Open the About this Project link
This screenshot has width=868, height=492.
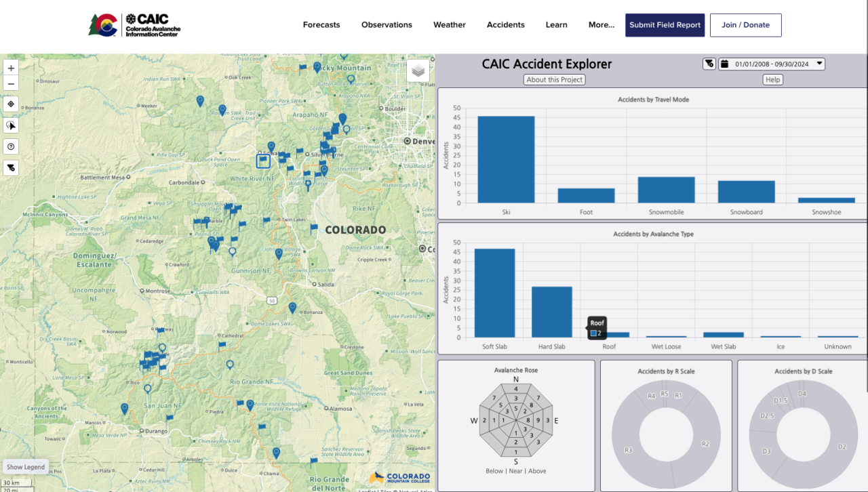click(x=554, y=79)
